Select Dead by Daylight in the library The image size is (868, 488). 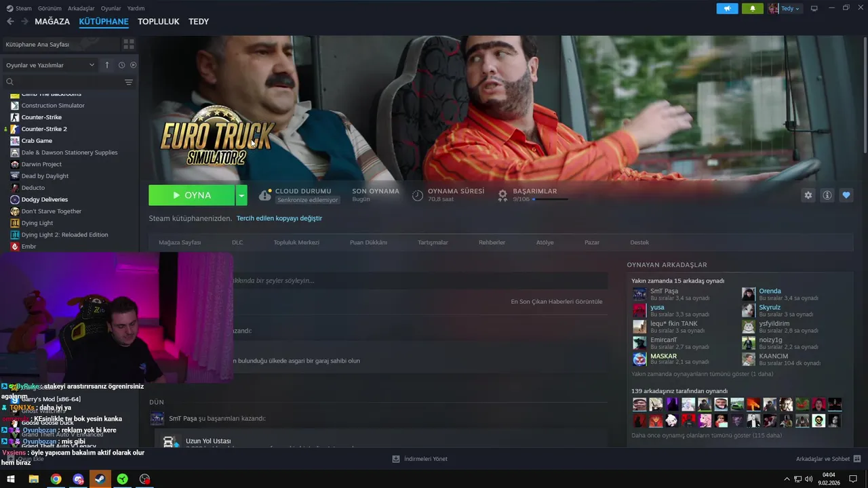45,176
